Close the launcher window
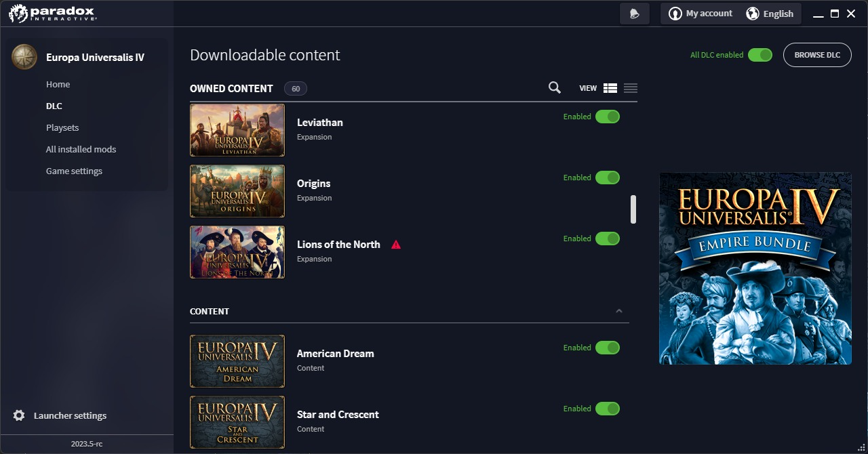 [x=851, y=14]
